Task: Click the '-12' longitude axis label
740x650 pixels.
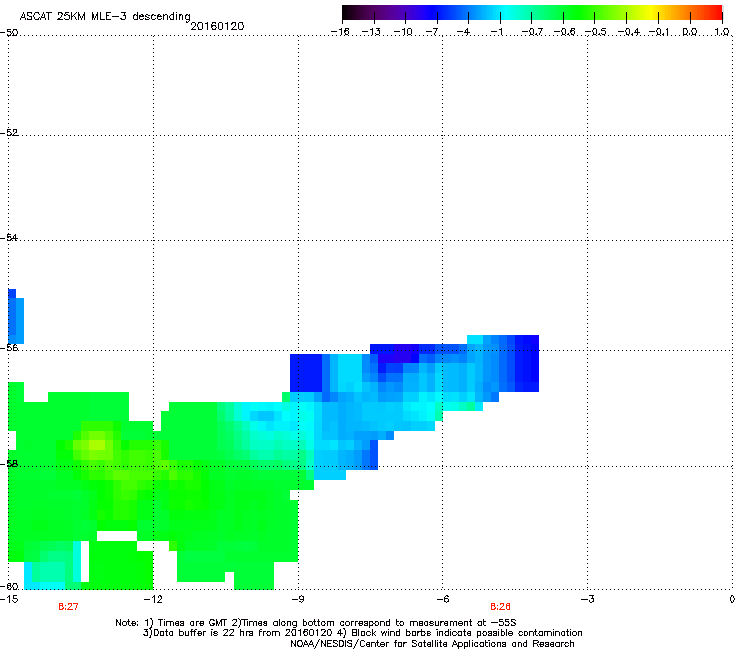Action: (x=153, y=599)
